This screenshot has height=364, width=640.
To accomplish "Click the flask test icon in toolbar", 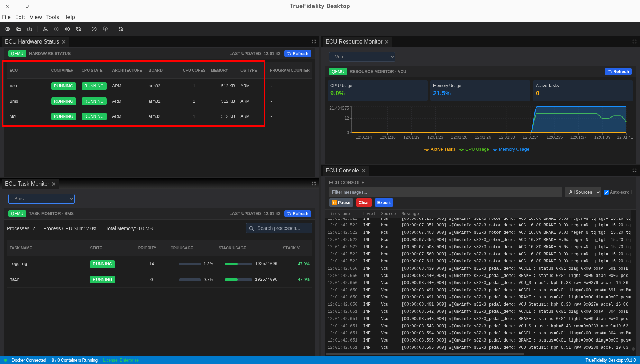I will pyautogui.click(x=45, y=29).
